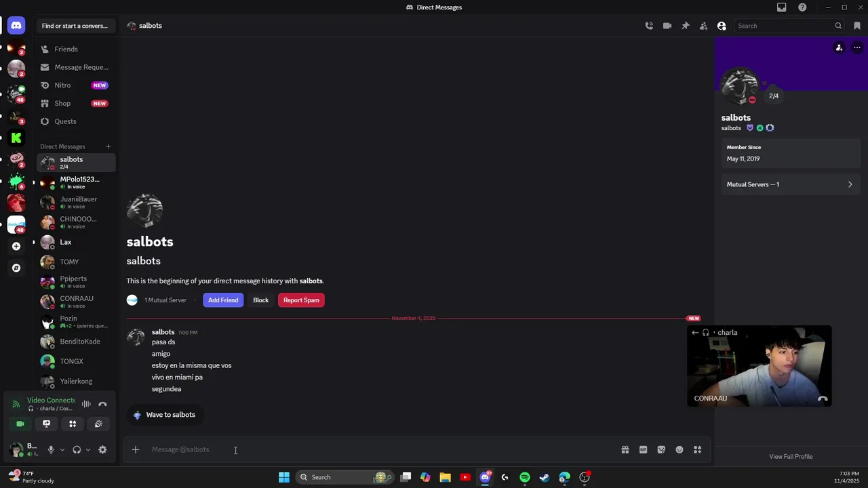This screenshot has width=868, height=488.
Task: Open Activities from the voice panel
Action: pyautogui.click(x=73, y=424)
